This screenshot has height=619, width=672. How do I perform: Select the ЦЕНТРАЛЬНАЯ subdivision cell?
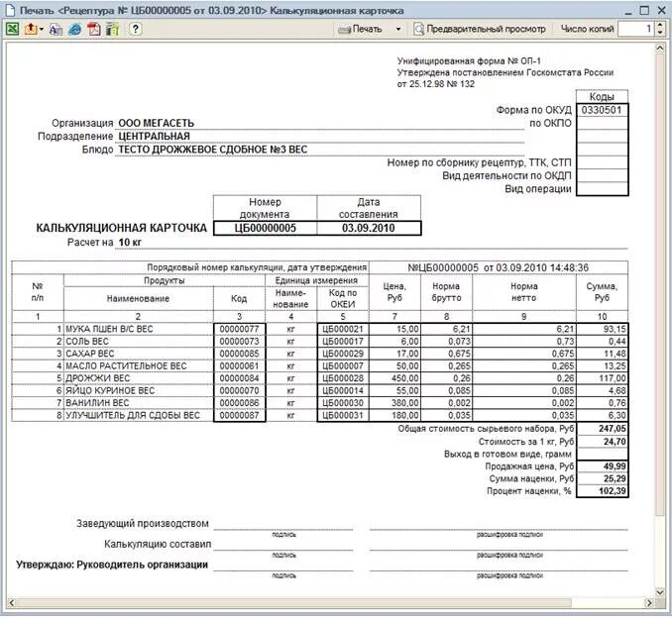[x=154, y=137]
